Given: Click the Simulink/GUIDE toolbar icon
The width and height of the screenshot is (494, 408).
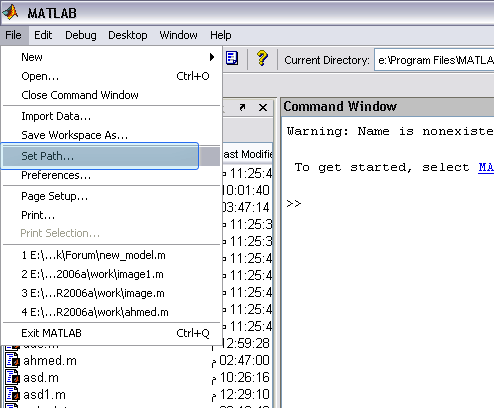Looking at the screenshot, I should pyautogui.click(x=232, y=58).
